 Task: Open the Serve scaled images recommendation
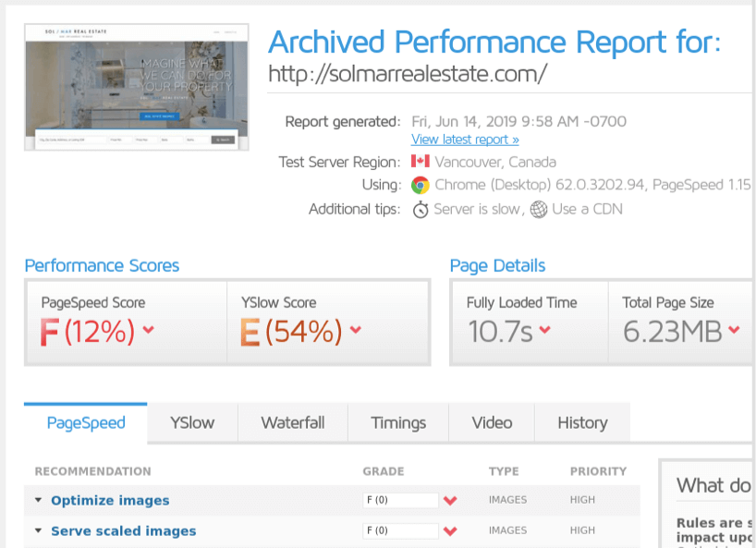[x=124, y=530]
